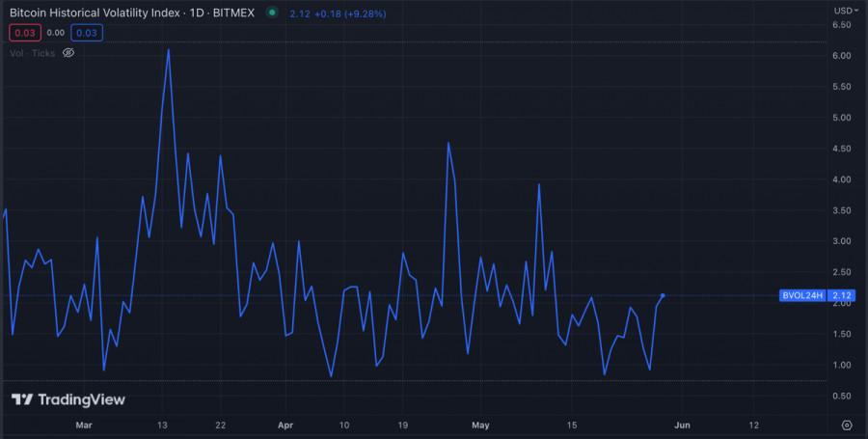Image resolution: width=868 pixels, height=439 pixels.
Task: Click the 4.00 level on price scale
Action: 841,179
